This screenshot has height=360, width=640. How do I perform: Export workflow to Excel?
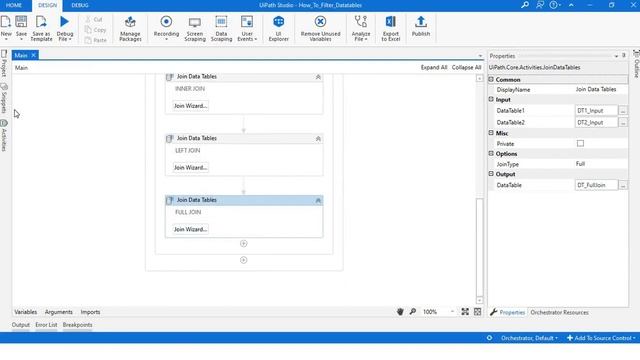click(x=391, y=28)
